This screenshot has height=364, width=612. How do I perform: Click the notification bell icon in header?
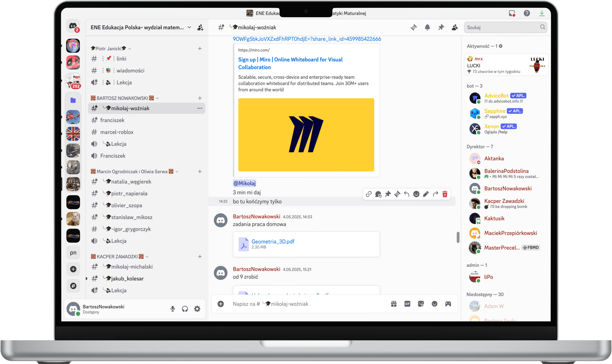point(427,27)
